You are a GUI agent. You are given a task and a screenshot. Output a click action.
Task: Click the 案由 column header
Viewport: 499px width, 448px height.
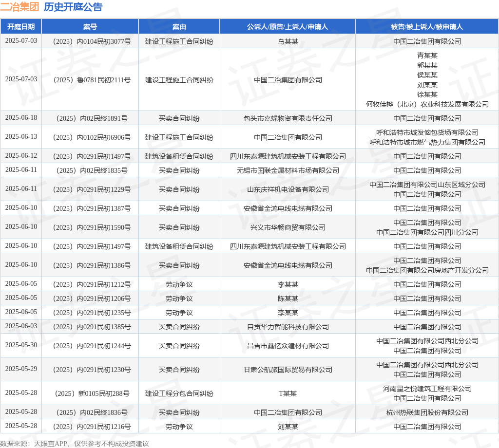click(x=179, y=27)
